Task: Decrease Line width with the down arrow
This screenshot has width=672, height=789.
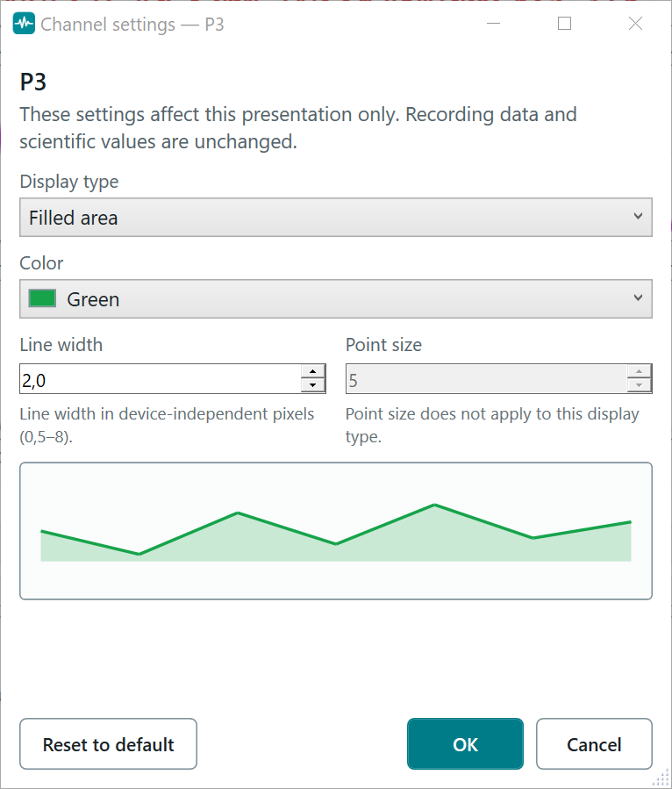Action: (313, 385)
